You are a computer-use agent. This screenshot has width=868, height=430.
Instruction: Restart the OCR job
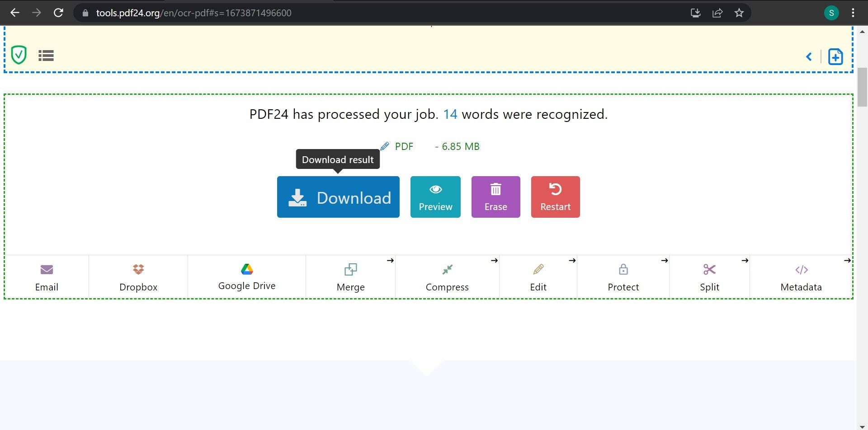pos(555,197)
